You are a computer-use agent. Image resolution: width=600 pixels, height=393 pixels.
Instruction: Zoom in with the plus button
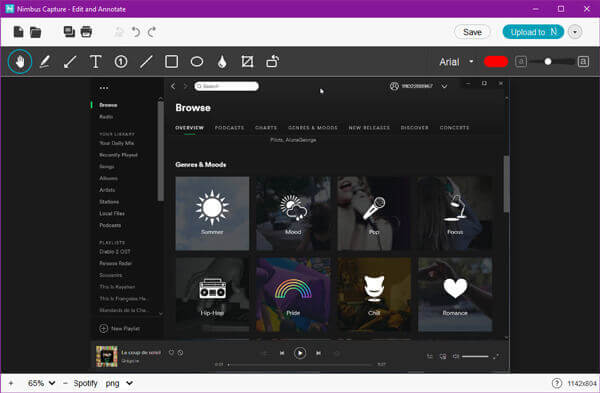tap(11, 383)
